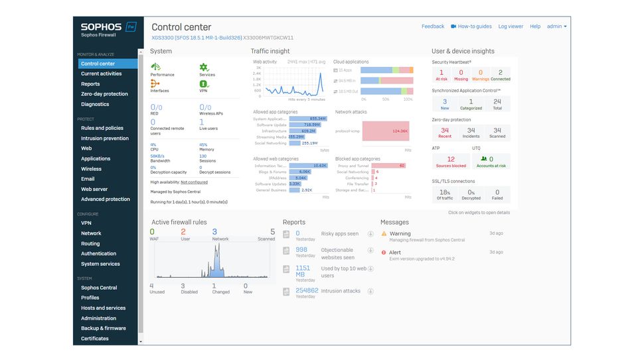Click the Feedback link
This screenshot has width=644, height=362.
pos(433,27)
